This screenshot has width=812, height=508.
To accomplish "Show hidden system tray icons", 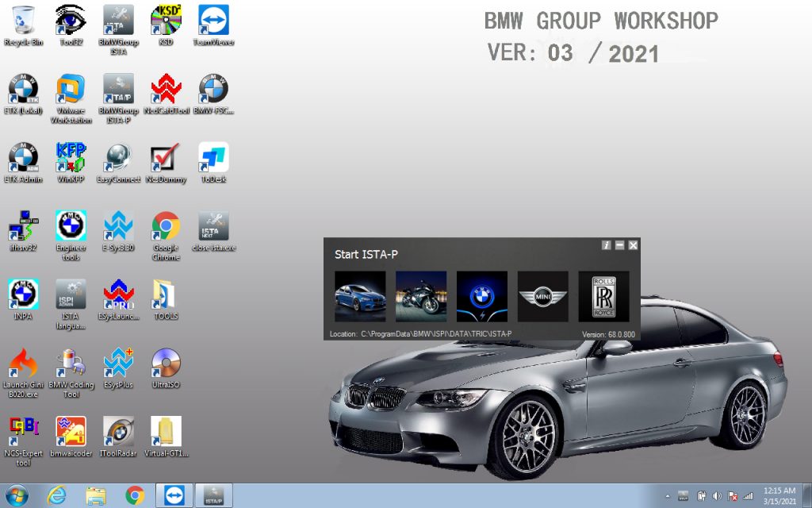I will pos(668,497).
